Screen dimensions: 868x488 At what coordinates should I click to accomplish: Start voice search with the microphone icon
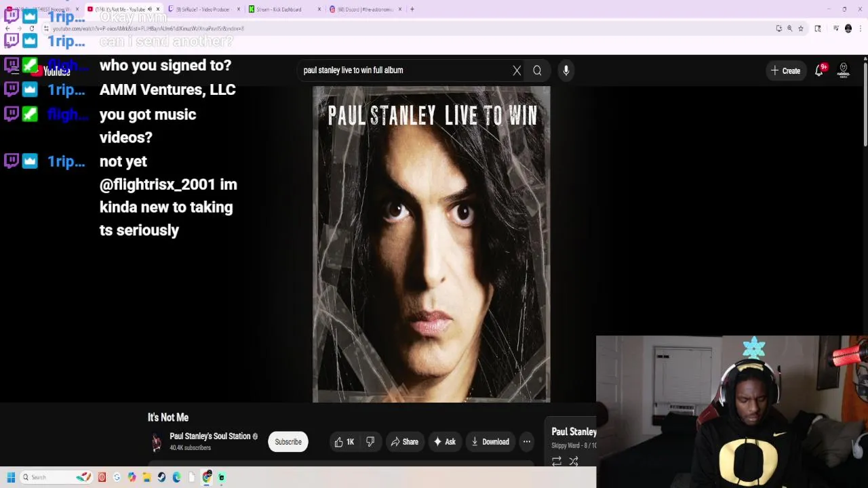(566, 70)
